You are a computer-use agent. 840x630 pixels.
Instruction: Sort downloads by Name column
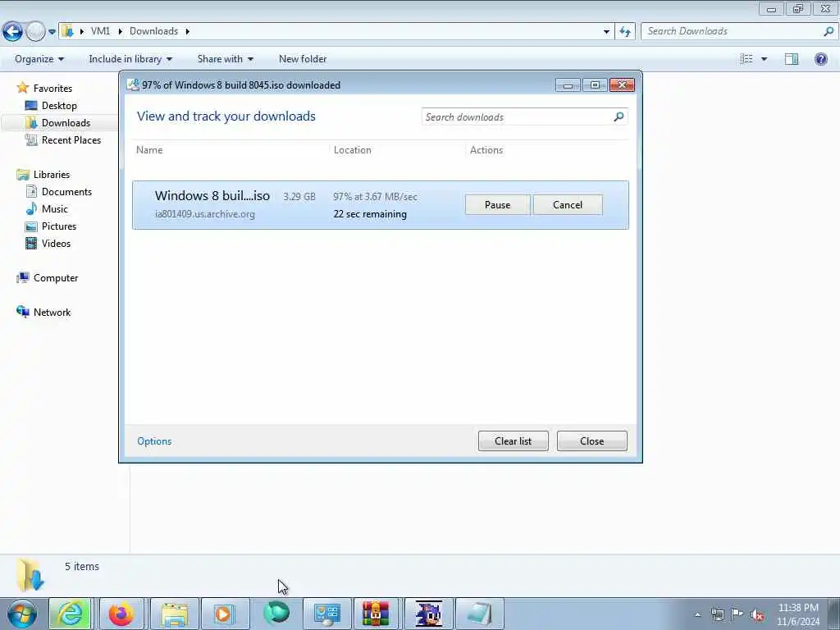click(x=149, y=150)
